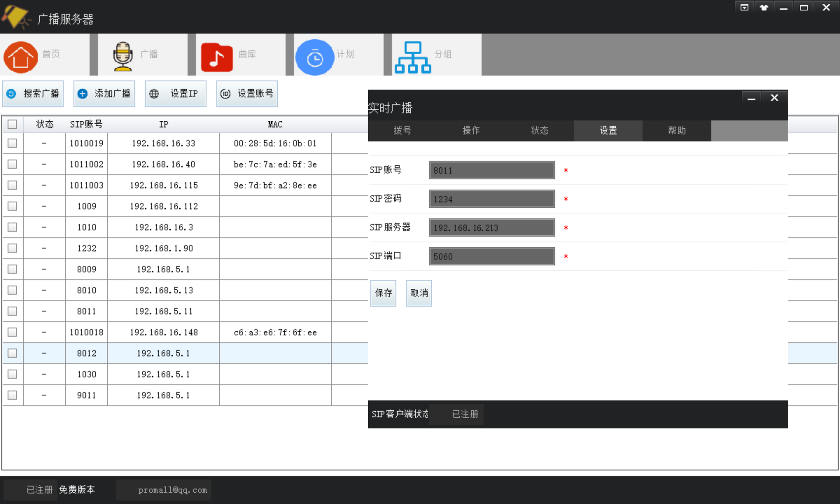Image resolution: width=840 pixels, height=504 pixels.
Task: Click the 添加广播 add button
Action: click(104, 94)
